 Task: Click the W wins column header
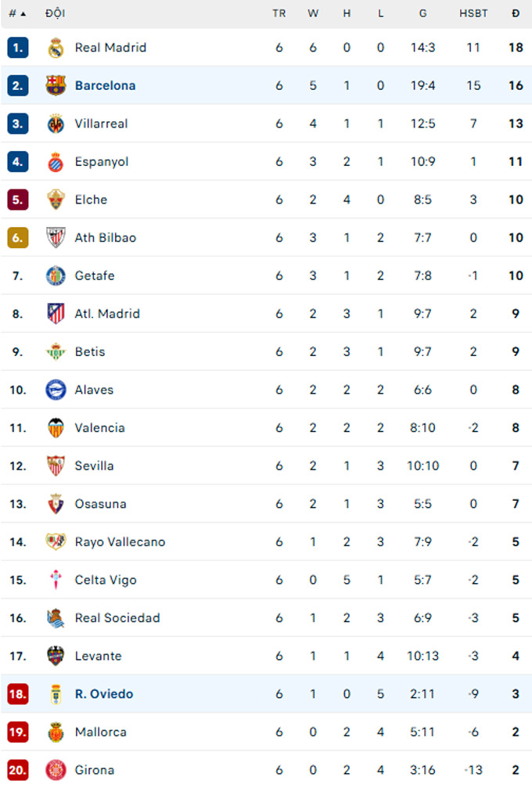click(313, 14)
